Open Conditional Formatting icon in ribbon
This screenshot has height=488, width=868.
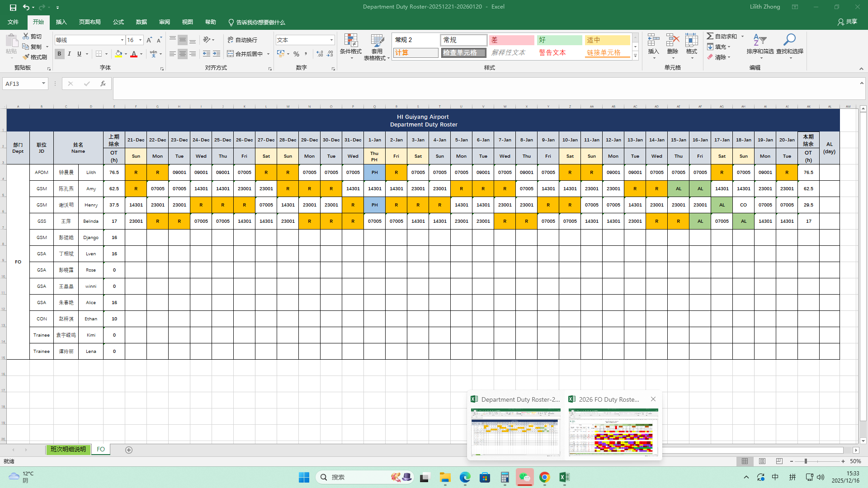point(351,41)
